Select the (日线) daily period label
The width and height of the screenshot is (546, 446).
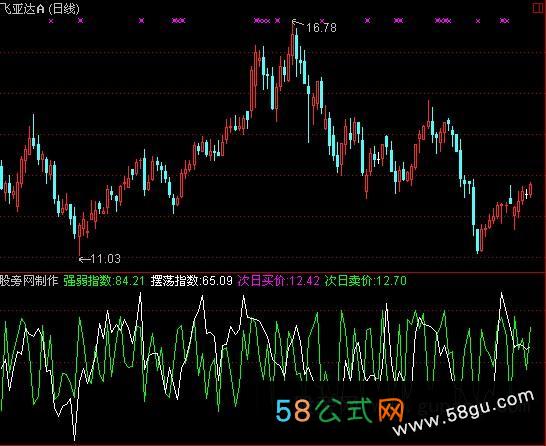click(64, 9)
